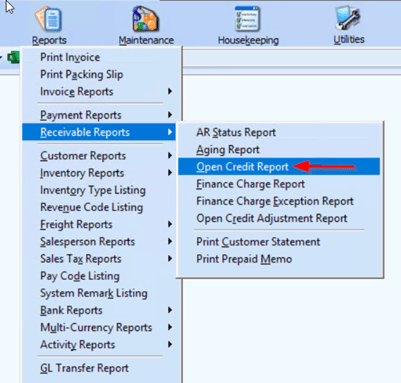The height and width of the screenshot is (383, 401).
Task: Select Aging Report
Action: 279,149
